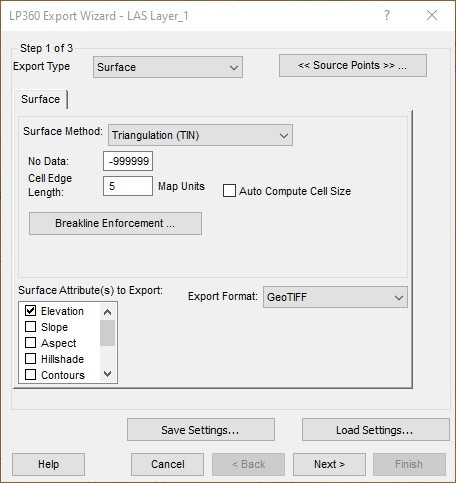Click the attribute list scroll down arrow
Screen dimensions: 456x483
tap(107, 374)
